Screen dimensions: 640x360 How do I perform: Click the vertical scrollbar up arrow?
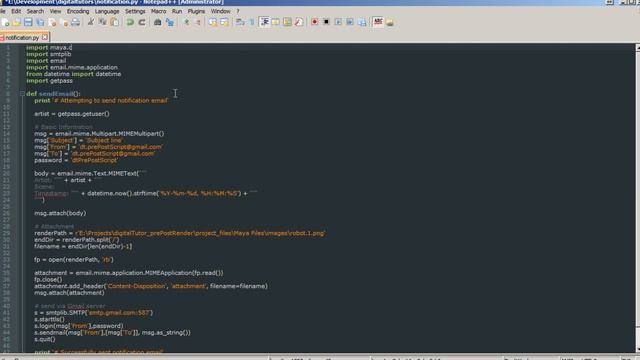(x=637, y=48)
